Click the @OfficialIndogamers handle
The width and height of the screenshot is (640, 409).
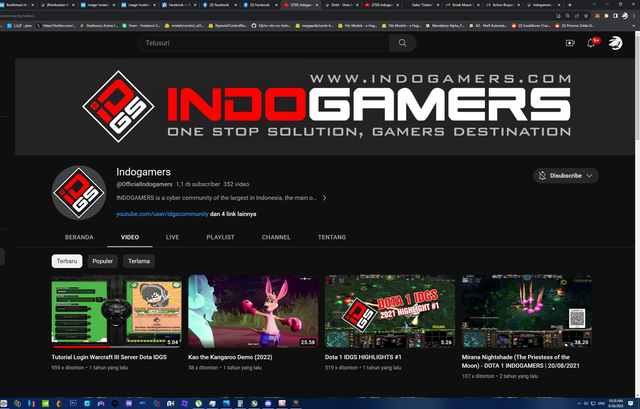tap(144, 184)
